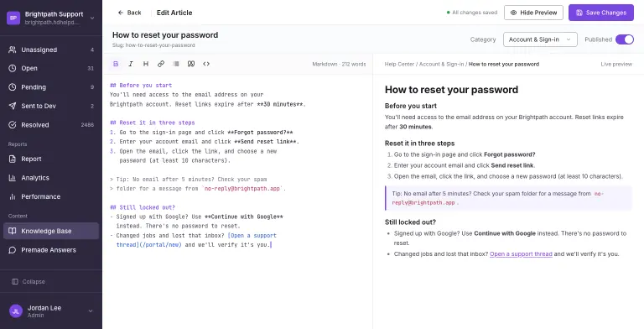Insert a blockquote with the quote icon

tap(191, 64)
